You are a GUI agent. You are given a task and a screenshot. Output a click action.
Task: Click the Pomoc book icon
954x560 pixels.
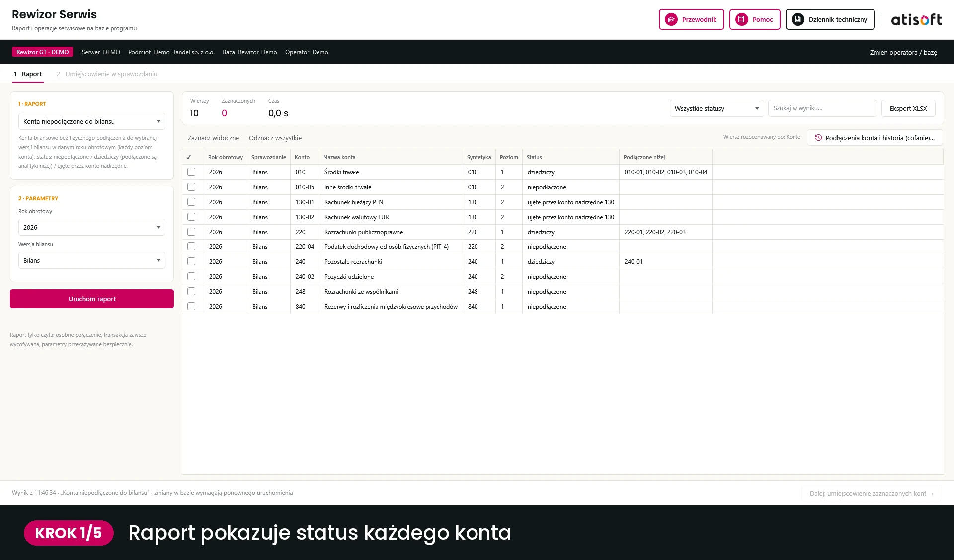point(742,19)
